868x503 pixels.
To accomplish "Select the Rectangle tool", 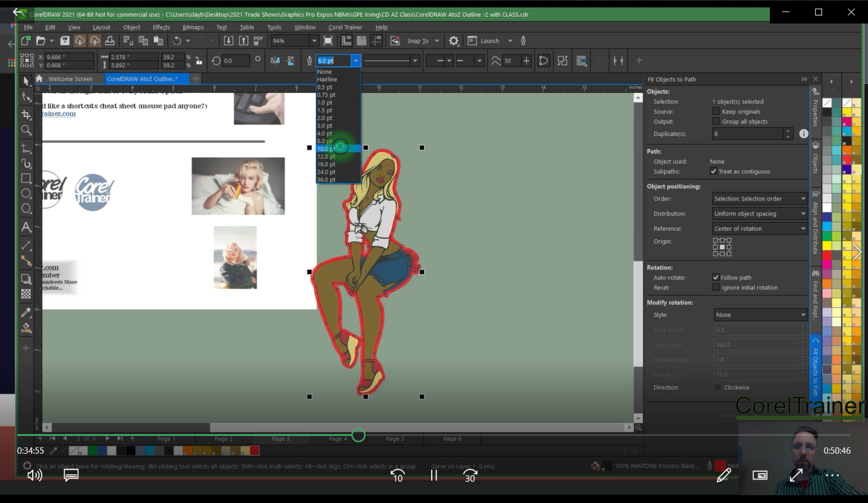I will click(x=26, y=178).
